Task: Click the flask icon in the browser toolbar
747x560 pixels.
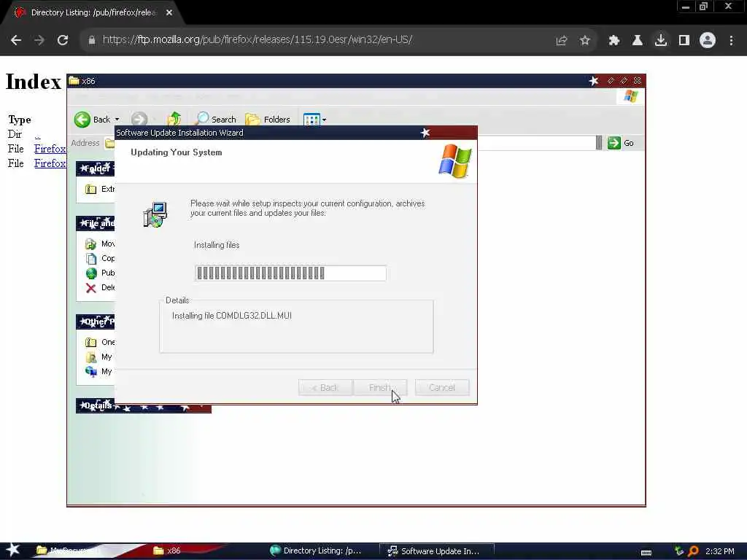Action: 637,41
